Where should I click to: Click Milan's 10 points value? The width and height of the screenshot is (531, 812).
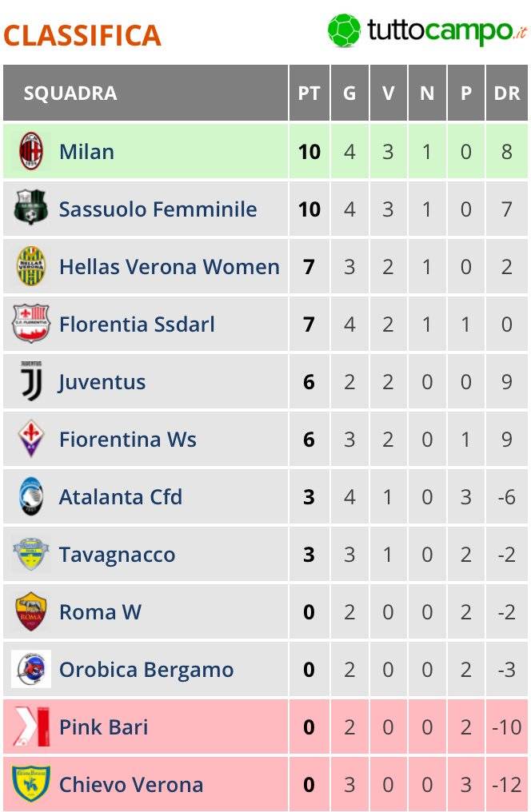point(309,151)
